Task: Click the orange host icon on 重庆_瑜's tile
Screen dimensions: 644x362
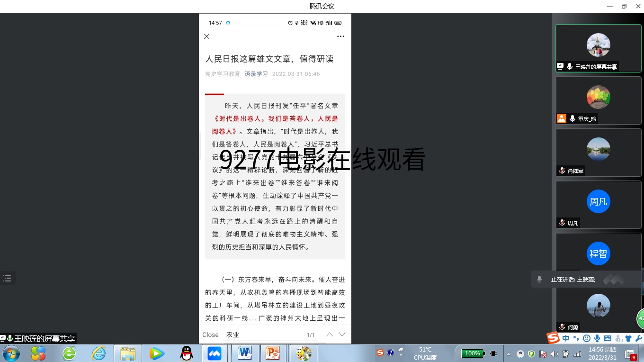Action: 562,119
